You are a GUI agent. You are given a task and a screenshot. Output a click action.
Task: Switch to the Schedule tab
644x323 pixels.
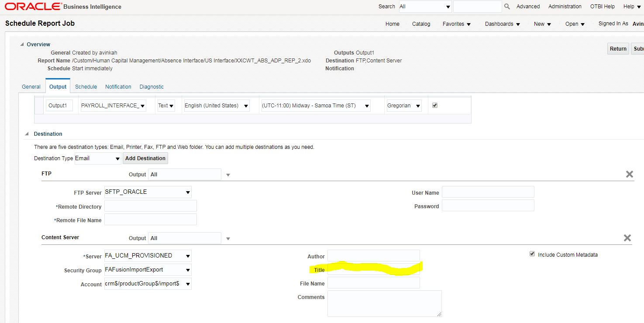point(86,87)
